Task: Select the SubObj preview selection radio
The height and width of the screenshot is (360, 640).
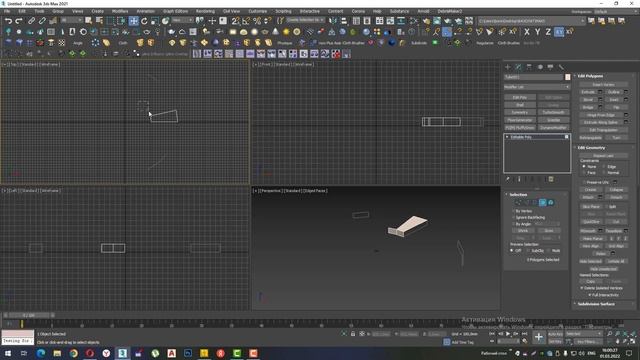Action: [529, 251]
